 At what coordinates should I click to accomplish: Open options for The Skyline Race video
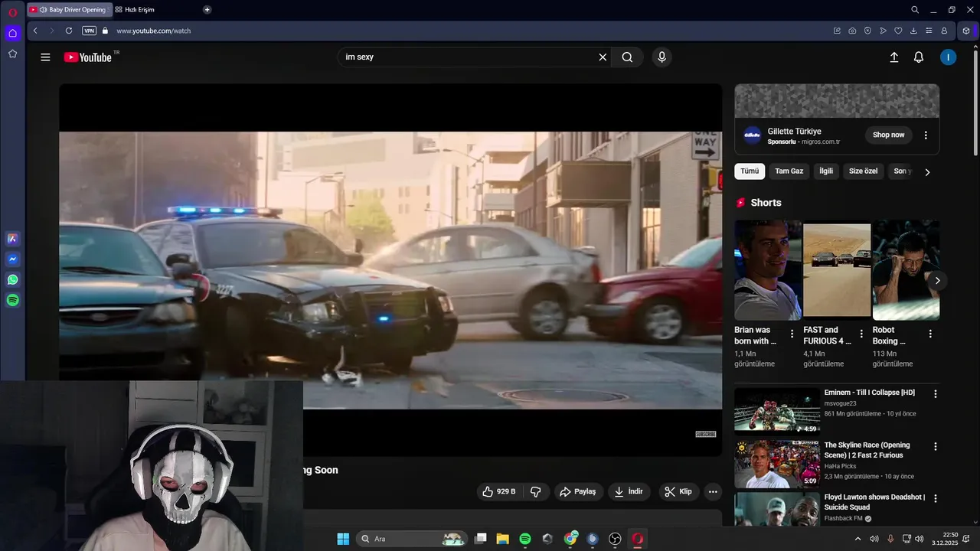pos(935,445)
